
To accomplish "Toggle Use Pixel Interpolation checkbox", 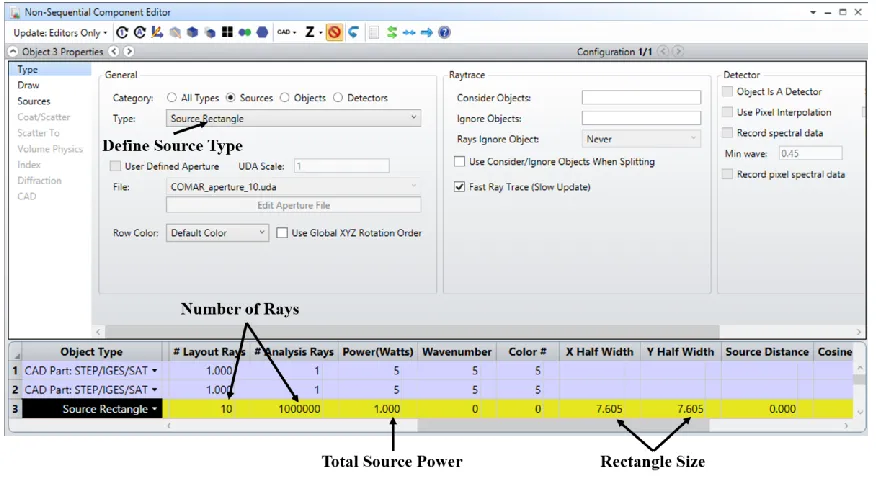I will (727, 112).
